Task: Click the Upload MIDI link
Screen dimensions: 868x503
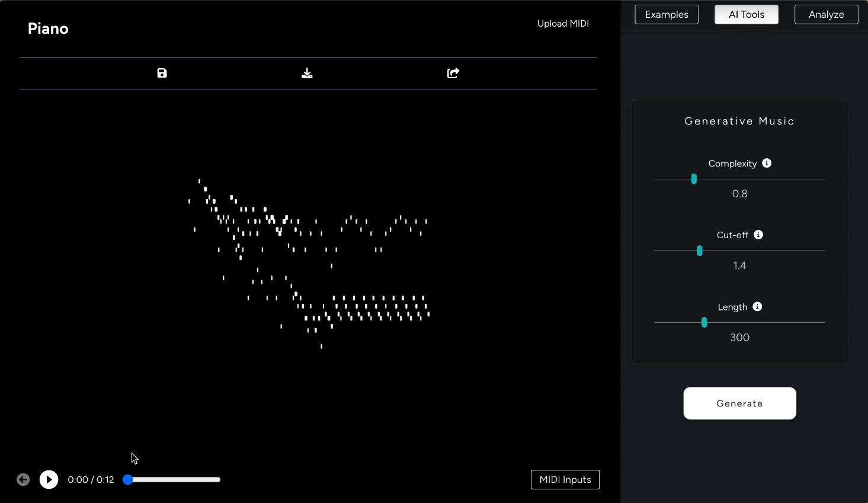Action: (563, 24)
